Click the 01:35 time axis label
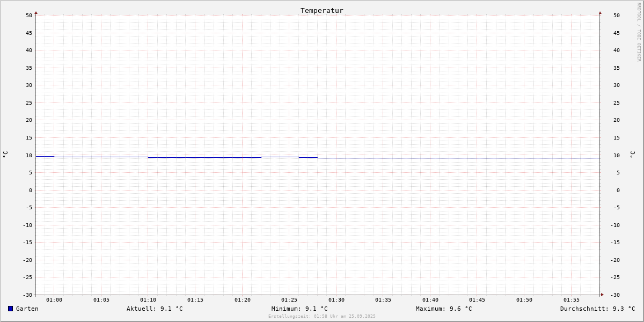 coord(383,300)
